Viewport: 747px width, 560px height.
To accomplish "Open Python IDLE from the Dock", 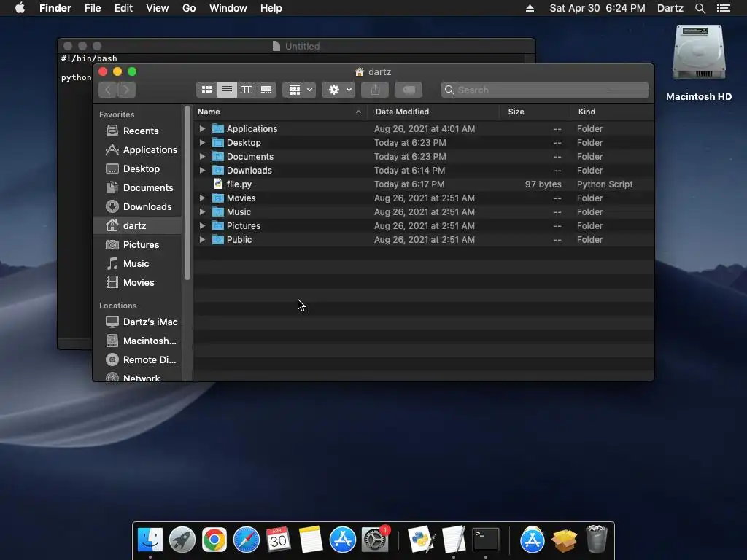I will coord(422,540).
